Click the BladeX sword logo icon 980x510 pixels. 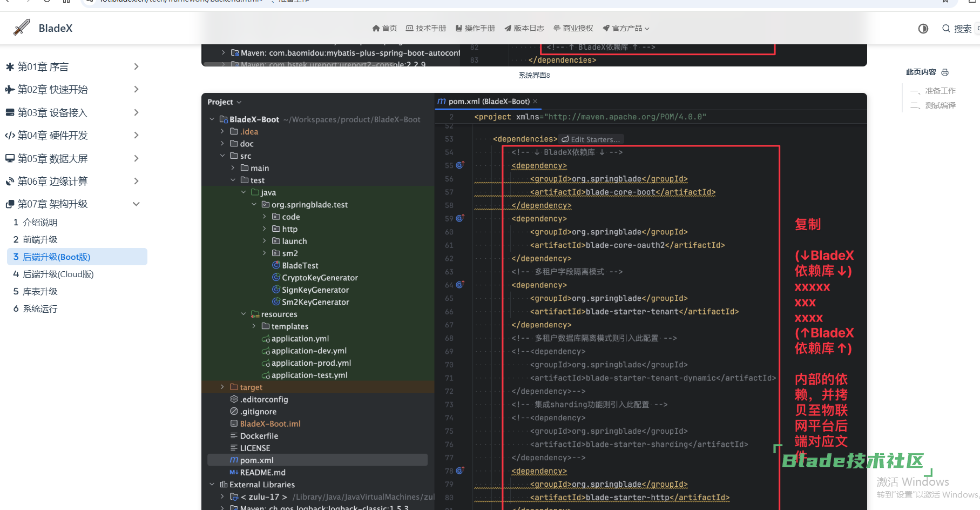pos(22,28)
